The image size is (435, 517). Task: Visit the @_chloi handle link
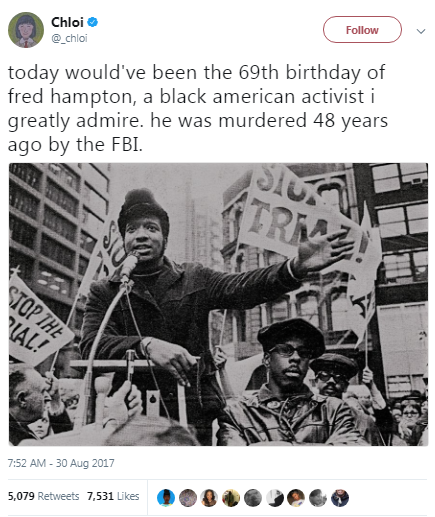click(69, 38)
